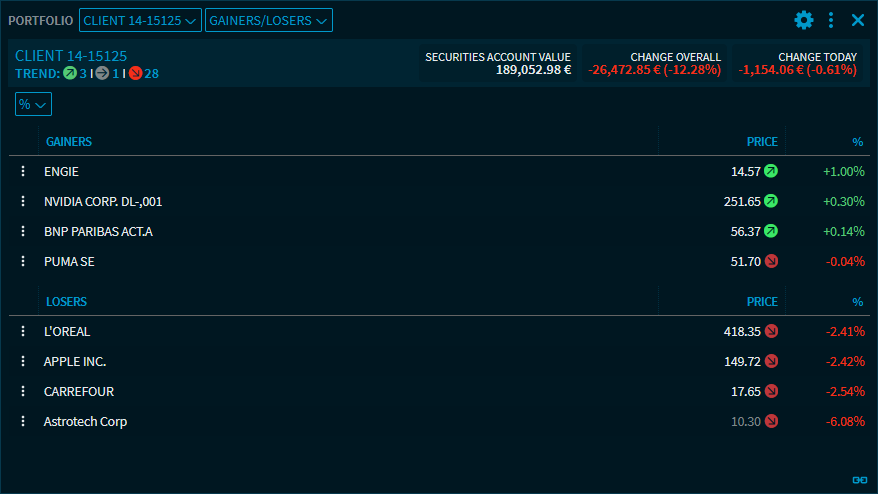Click the link icon at bottom right

tap(858, 479)
